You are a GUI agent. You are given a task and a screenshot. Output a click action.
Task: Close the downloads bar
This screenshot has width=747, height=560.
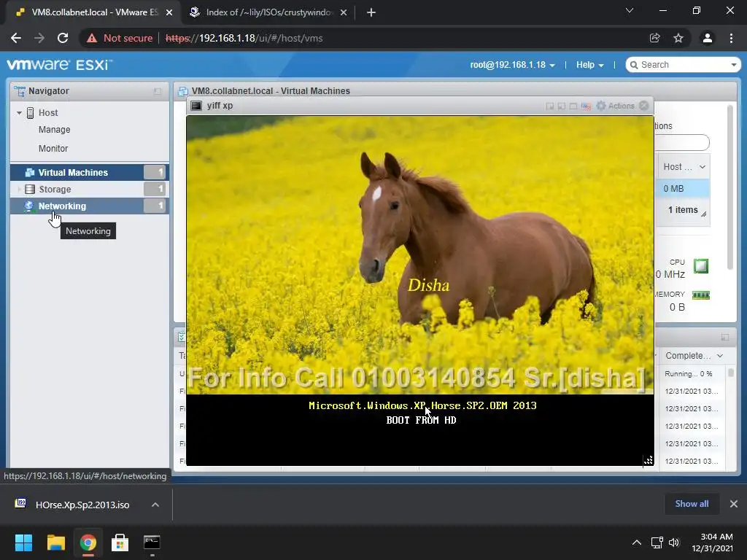(734, 504)
